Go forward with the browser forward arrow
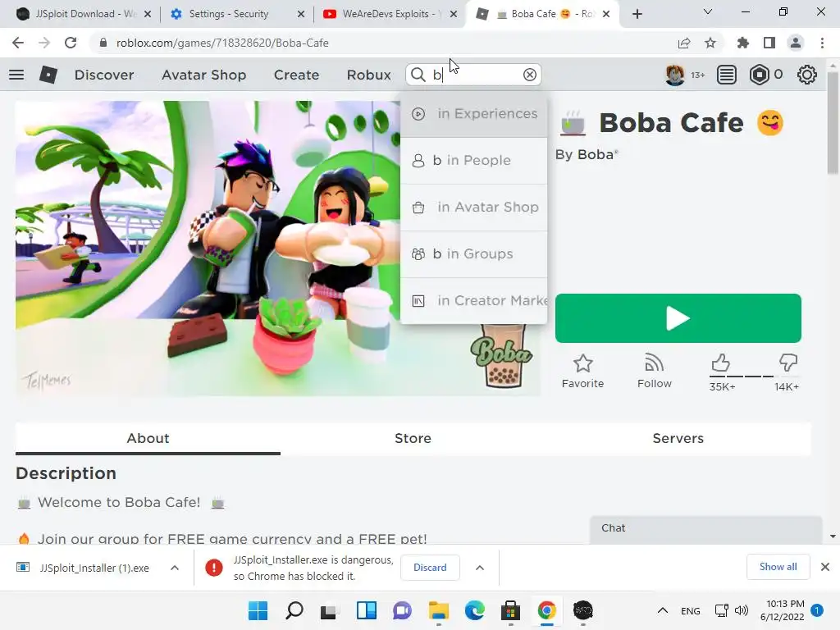The height and width of the screenshot is (630, 840). coord(44,43)
